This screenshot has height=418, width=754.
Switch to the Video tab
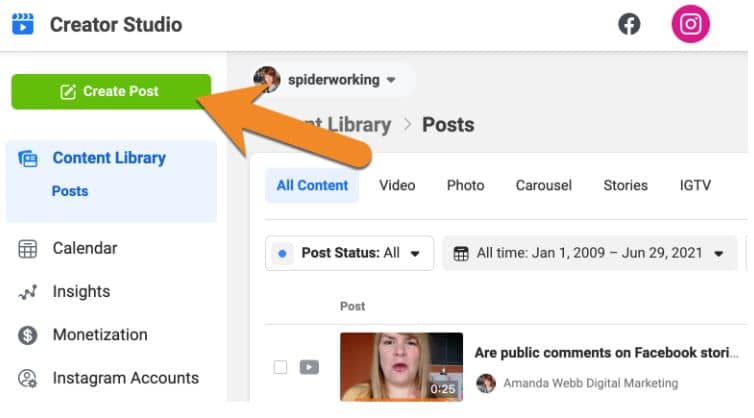tap(397, 186)
